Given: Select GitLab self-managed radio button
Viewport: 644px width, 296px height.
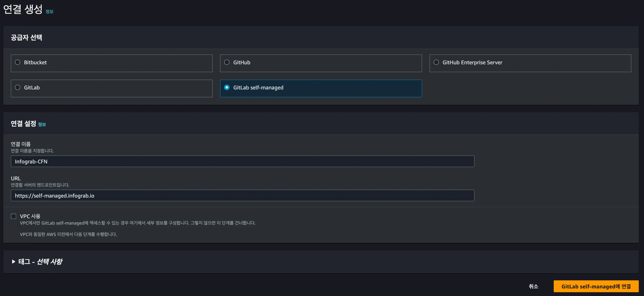Looking at the screenshot, I should [x=227, y=88].
